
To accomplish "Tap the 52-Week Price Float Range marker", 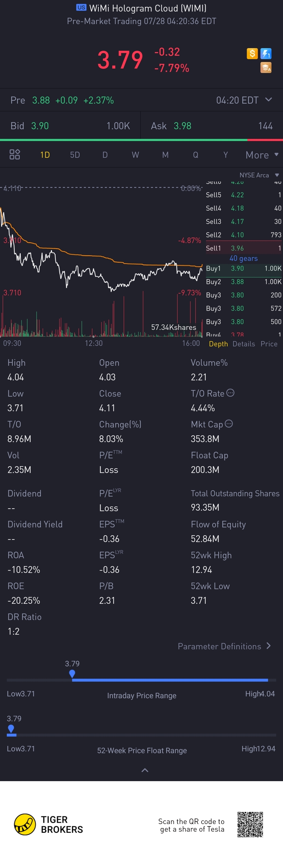I will [11, 729].
